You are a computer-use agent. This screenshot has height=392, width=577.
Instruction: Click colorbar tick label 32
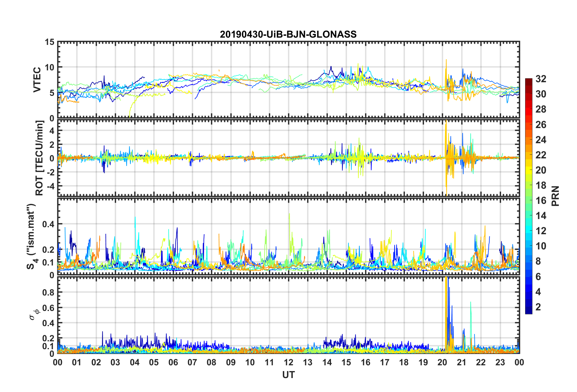541,79
